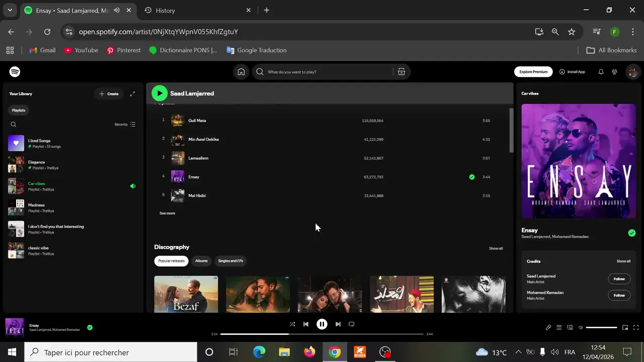Click the Chrome install app icon in address bar
The width and height of the screenshot is (644, 362).
539,32
